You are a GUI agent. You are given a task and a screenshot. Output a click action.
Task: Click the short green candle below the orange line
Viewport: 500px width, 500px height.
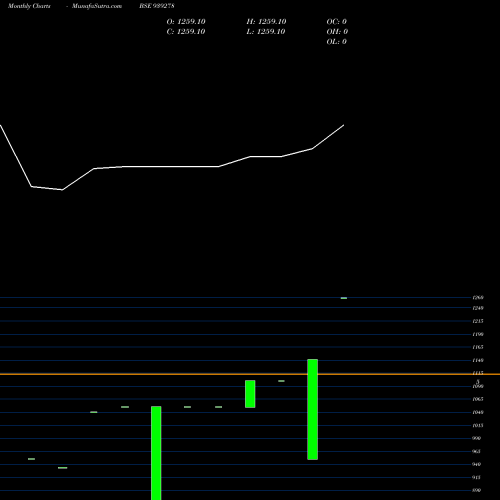click(x=250, y=394)
